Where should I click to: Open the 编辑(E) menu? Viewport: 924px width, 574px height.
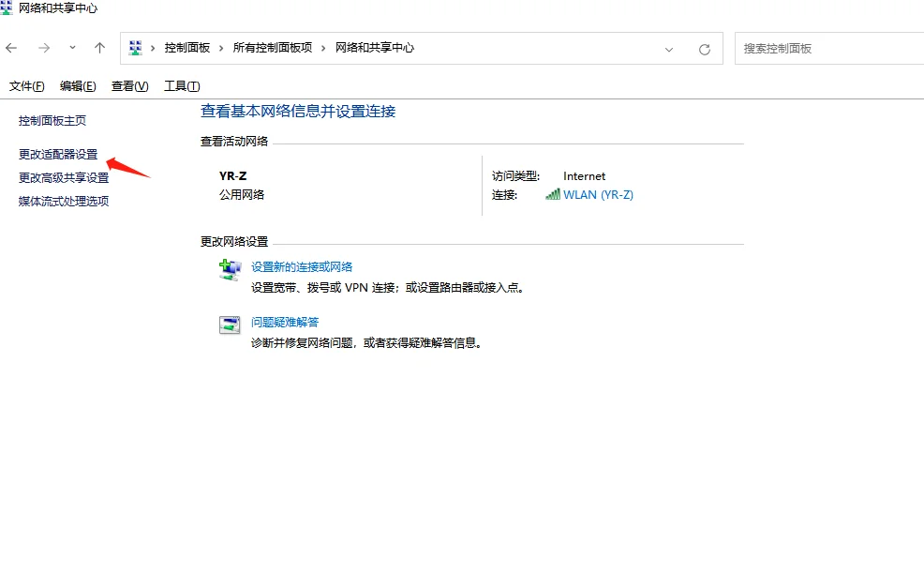[x=78, y=86]
